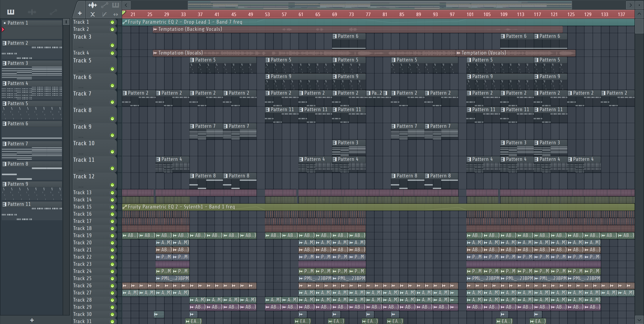Mute Track 31 with its green LED
The width and height of the screenshot is (644, 324).
point(112,322)
